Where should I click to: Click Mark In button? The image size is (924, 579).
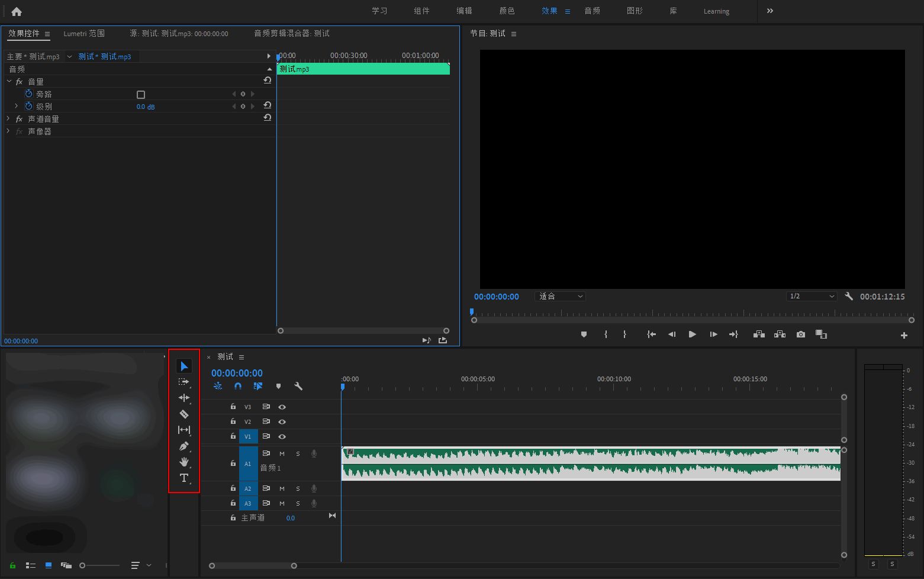tap(606, 334)
